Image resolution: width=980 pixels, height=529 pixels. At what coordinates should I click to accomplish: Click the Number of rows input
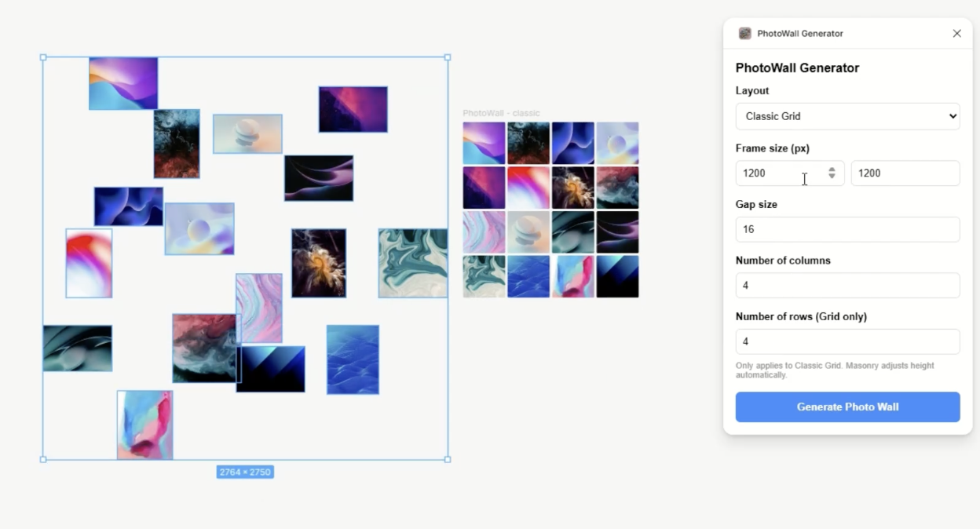coord(847,342)
